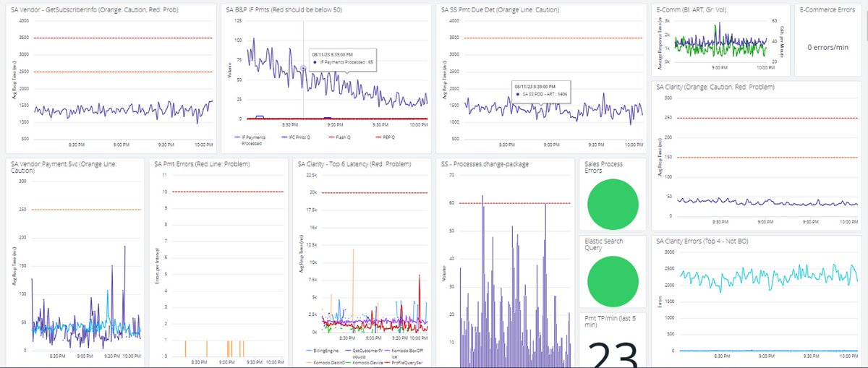Click the 'IF Payments Processed : 65' tooltip
This screenshot has width=868, height=368.
point(342,59)
